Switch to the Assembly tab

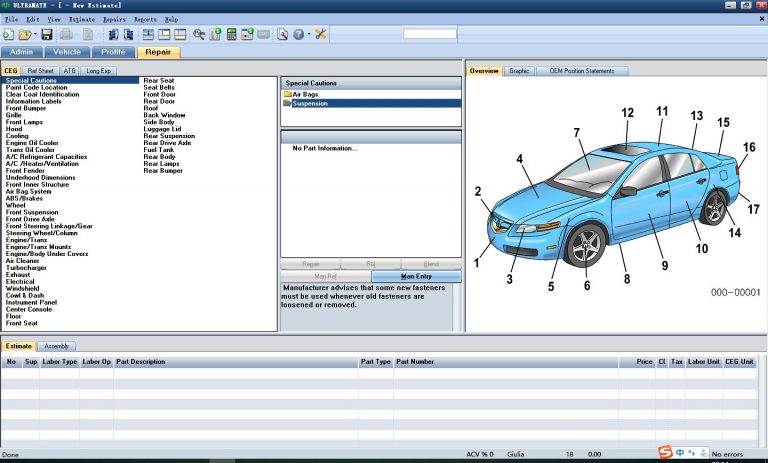tap(56, 346)
